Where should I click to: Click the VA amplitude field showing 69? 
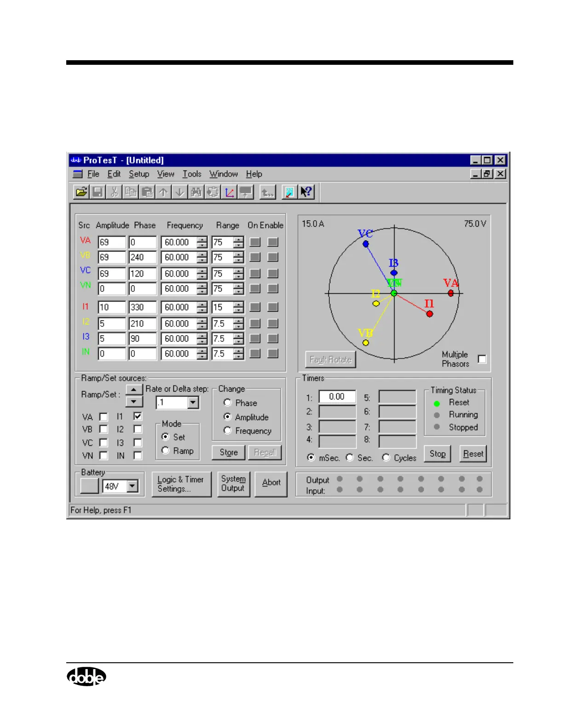[x=112, y=242]
